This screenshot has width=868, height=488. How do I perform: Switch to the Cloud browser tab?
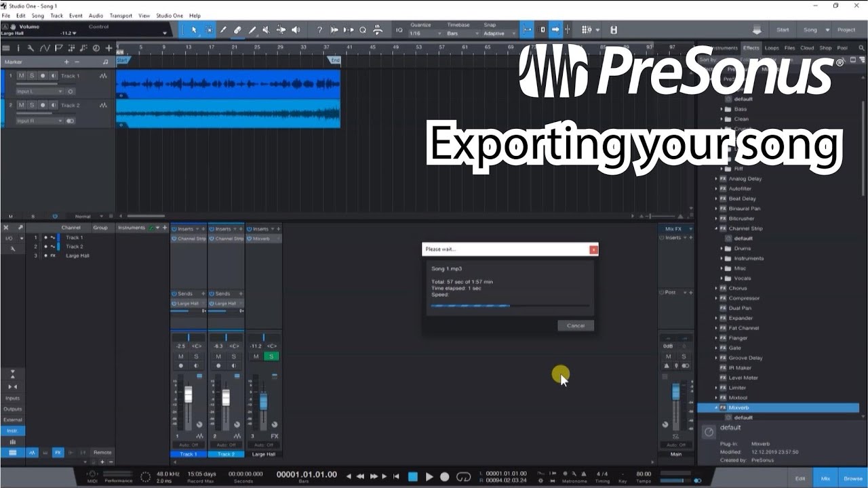[x=807, y=48]
